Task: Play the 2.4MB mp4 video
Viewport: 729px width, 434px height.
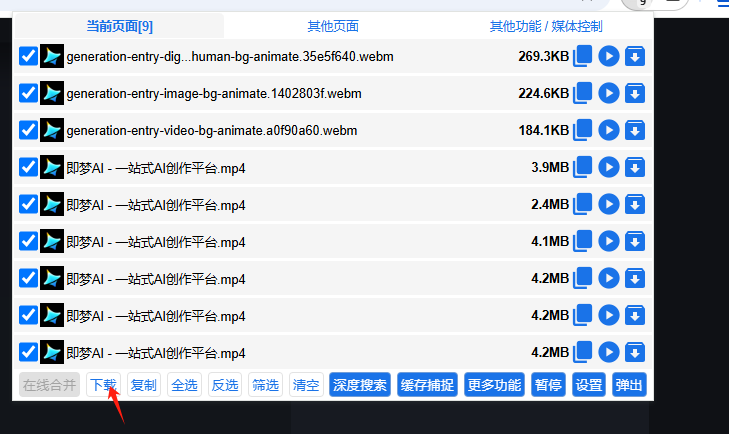Action: click(x=609, y=204)
